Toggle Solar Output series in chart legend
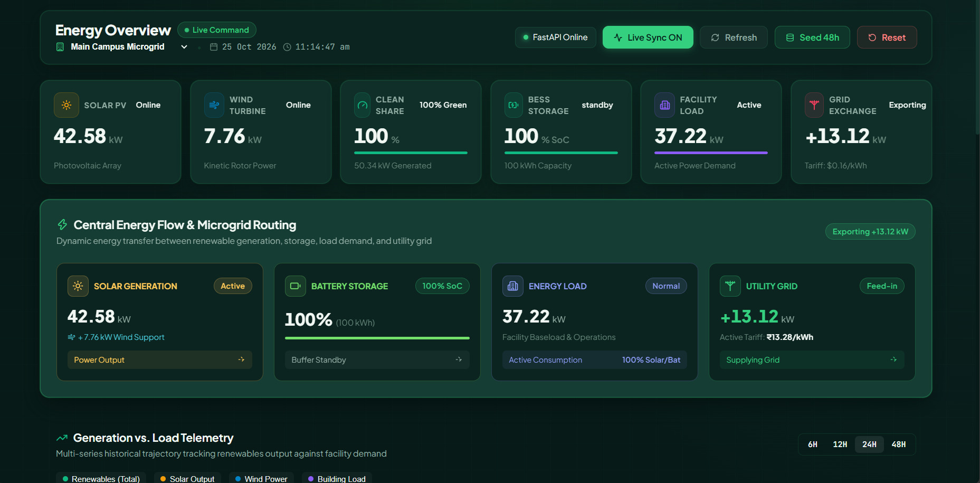Screen dimensions: 980x483 coord(187,478)
